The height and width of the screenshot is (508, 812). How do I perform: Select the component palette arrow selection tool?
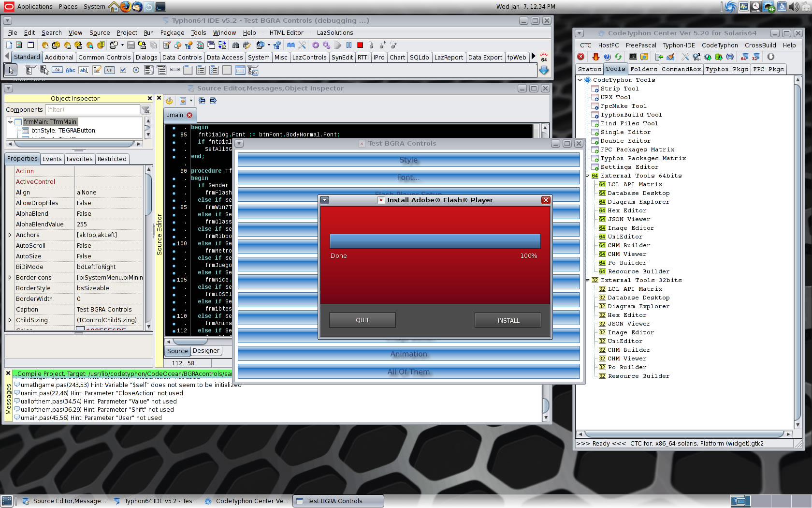tap(11, 70)
